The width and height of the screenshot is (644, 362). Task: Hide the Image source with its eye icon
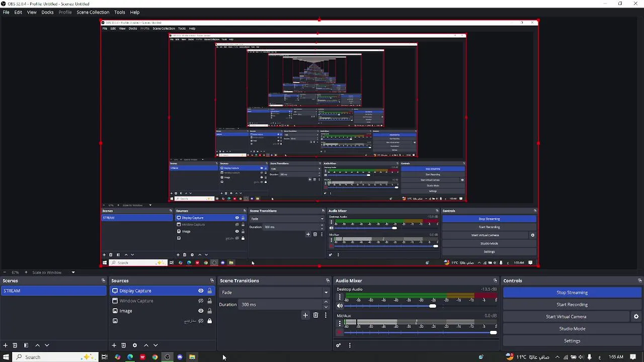(x=201, y=311)
